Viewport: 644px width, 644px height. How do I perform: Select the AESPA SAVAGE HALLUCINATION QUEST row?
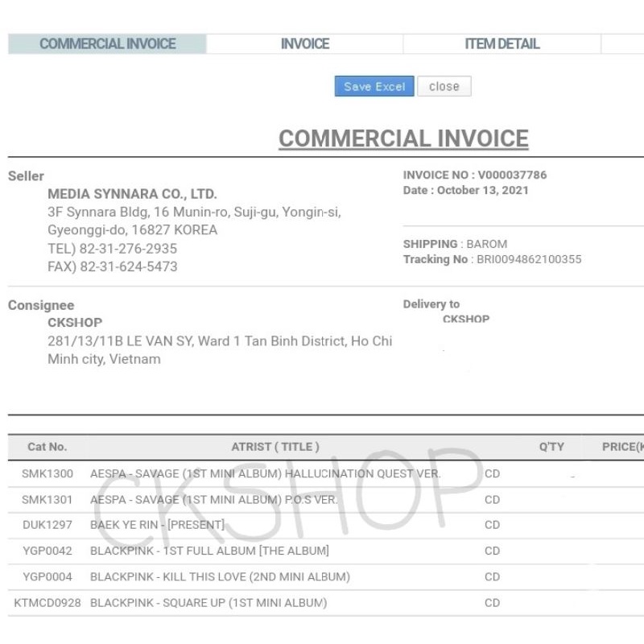tap(265, 474)
